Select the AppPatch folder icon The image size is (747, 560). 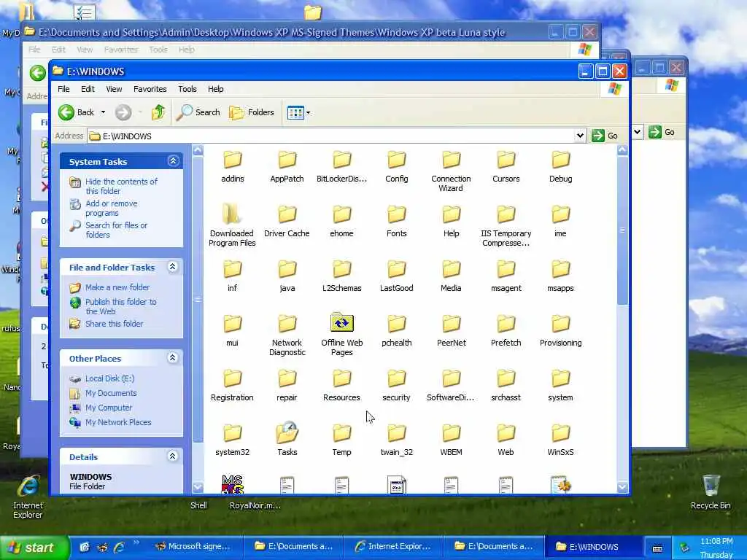(x=287, y=160)
